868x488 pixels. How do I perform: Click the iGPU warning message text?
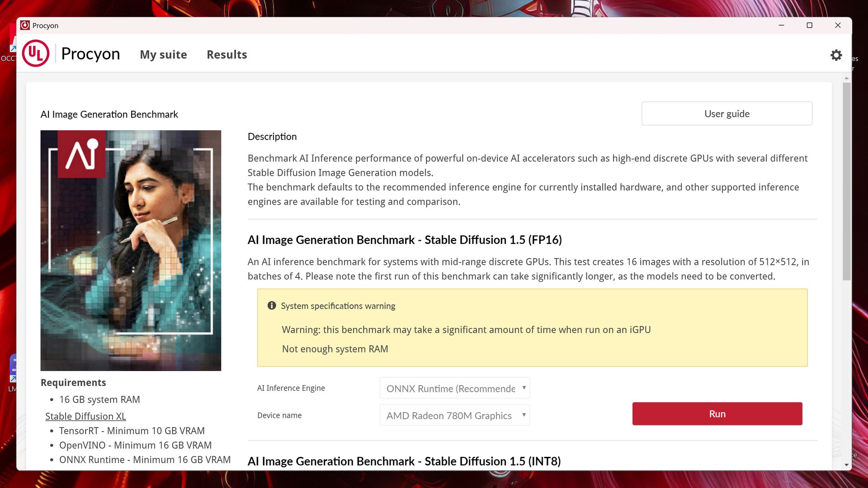click(x=466, y=330)
